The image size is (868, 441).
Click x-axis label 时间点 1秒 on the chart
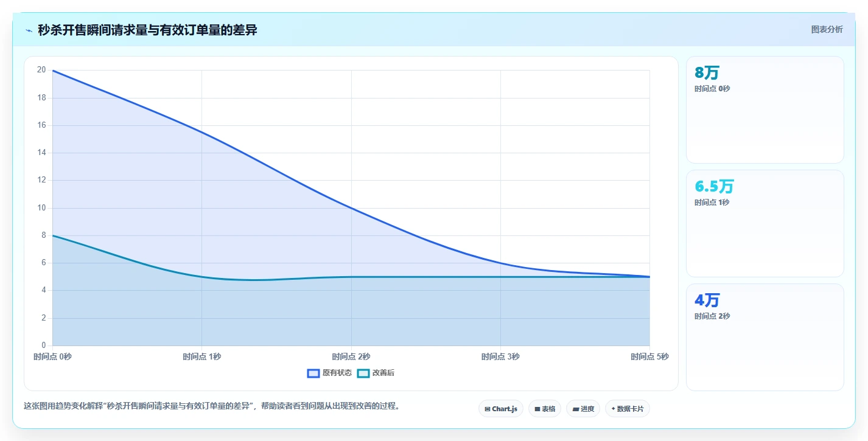click(x=201, y=356)
